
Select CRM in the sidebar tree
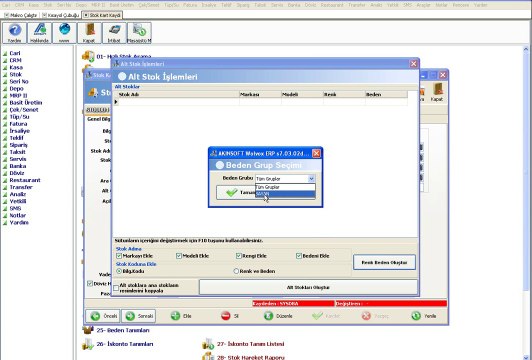coord(15,60)
